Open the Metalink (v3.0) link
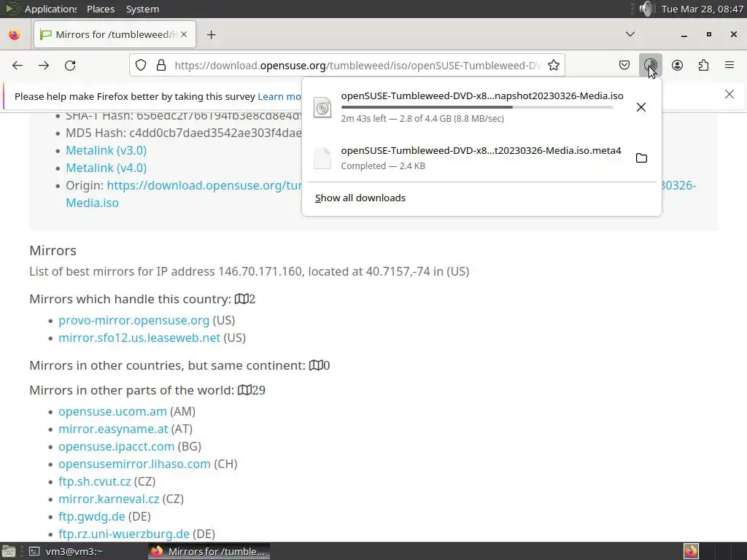This screenshot has height=560, width=747. point(107,150)
